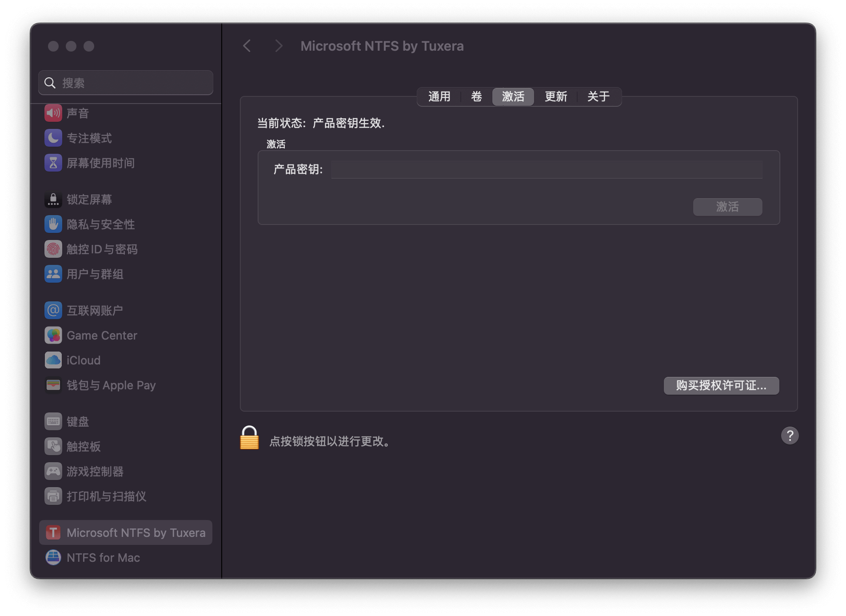
Task: Click the 屏幕使用时间 sidebar label
Action: coord(101,163)
